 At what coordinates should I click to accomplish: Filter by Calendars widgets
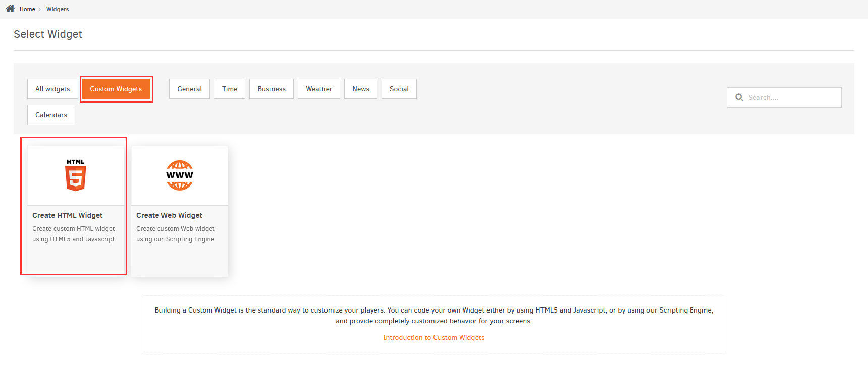[51, 115]
